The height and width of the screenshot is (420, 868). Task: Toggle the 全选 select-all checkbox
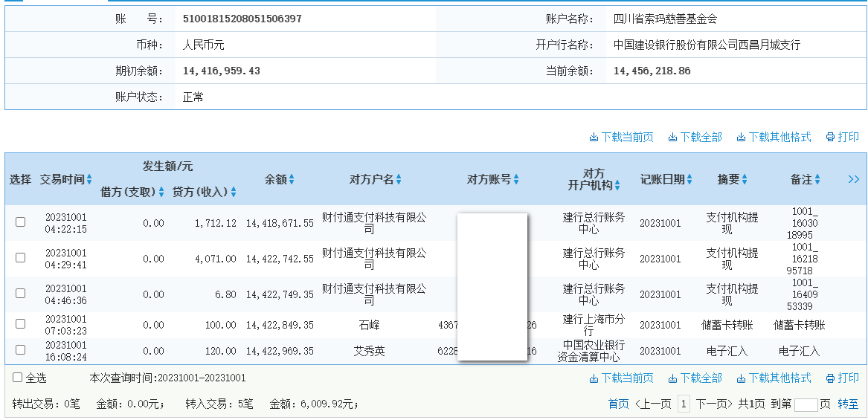coord(18,378)
